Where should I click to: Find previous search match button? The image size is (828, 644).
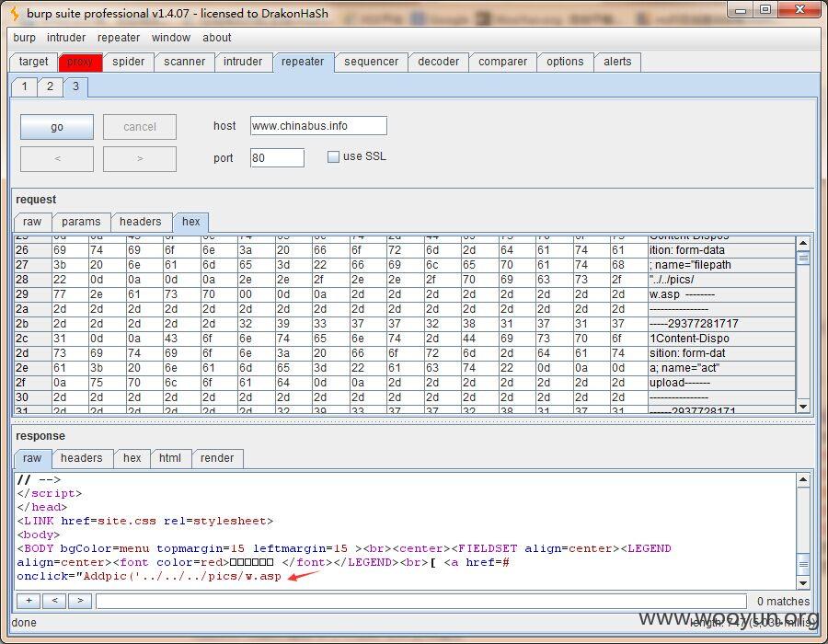click(55, 601)
